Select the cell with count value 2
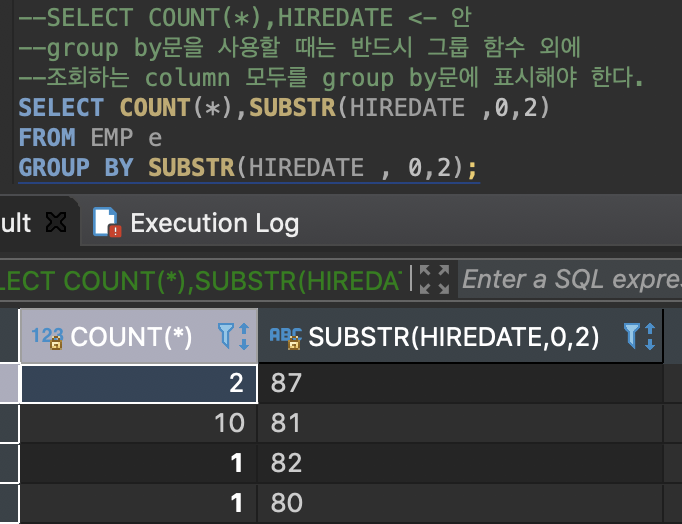 tap(139, 384)
